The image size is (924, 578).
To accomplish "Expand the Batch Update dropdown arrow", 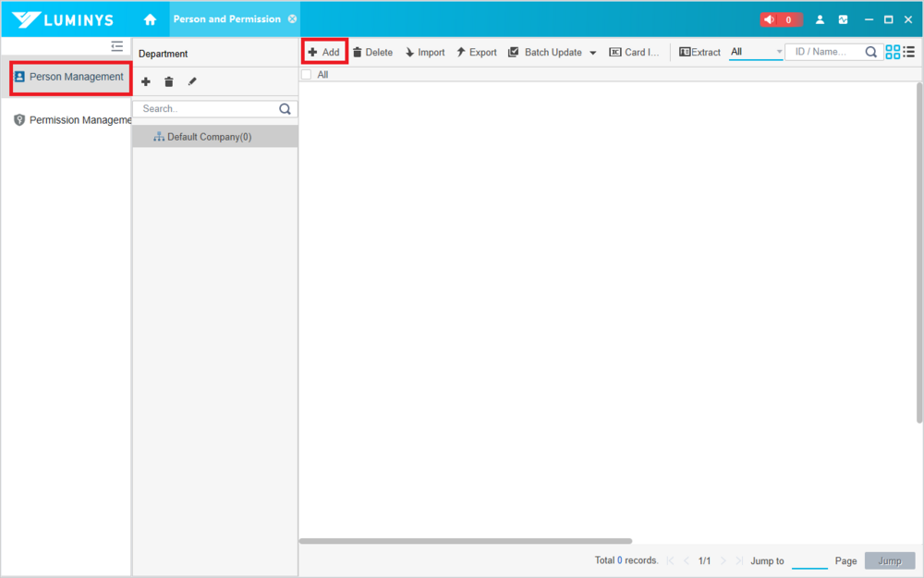I will pos(593,53).
